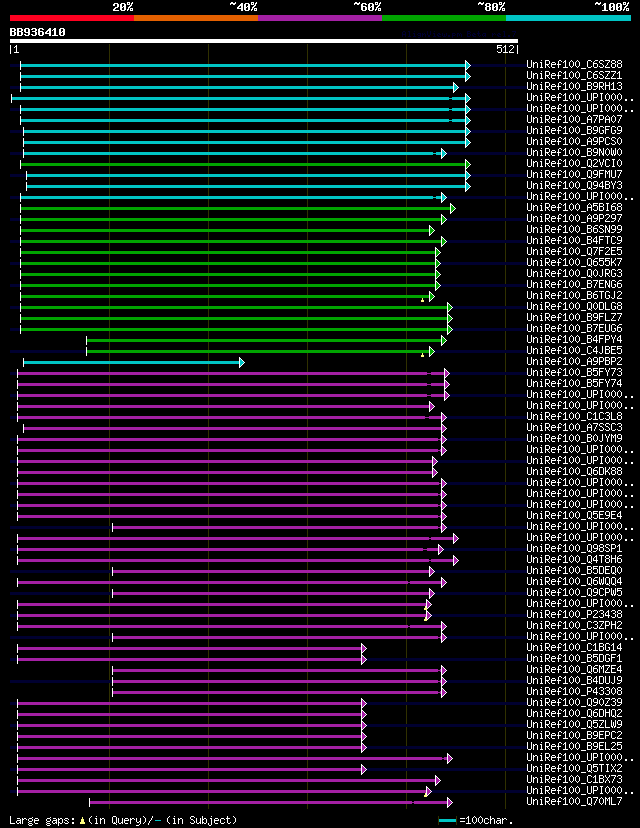Viewport: 640px width, 828px height.
Task: Select the UniRef100_B6SN99 label
Action: (574, 230)
